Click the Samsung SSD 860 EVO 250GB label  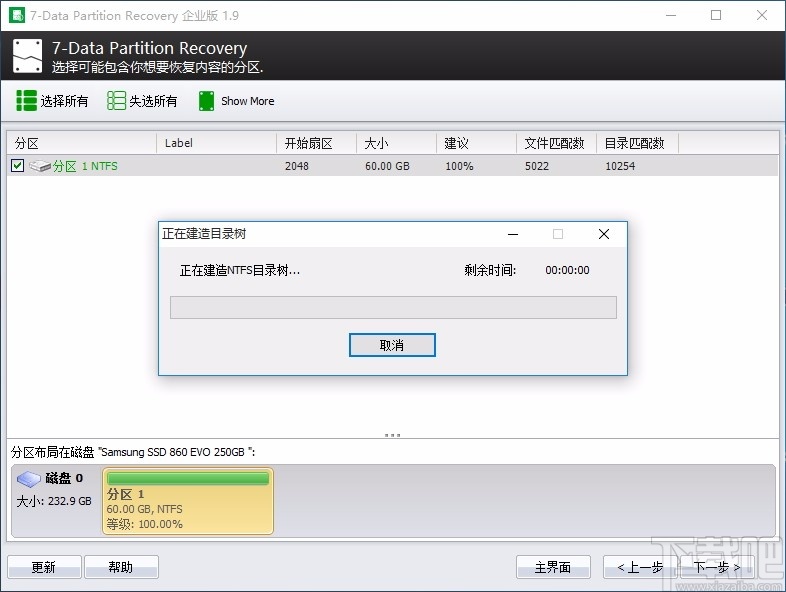pos(175,452)
